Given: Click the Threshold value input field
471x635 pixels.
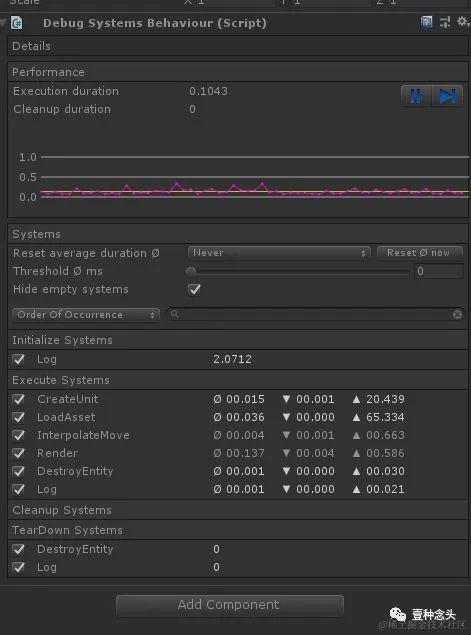Looking at the screenshot, I should (x=438, y=271).
